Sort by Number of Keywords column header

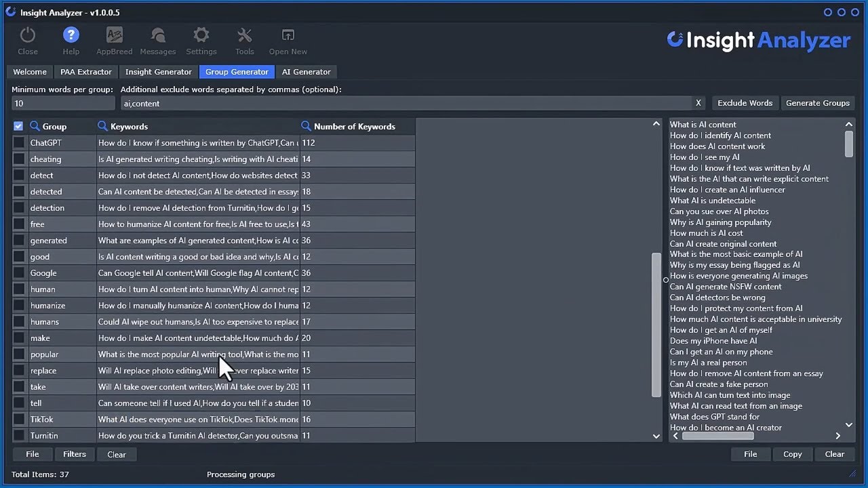click(355, 126)
